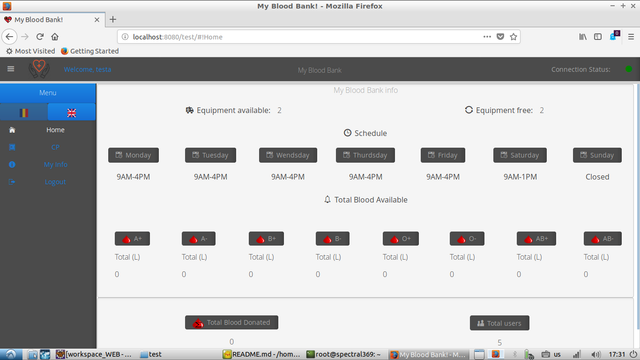640x360 pixels.
Task: Click the taskbar power button icon
Action: (x=633, y=354)
